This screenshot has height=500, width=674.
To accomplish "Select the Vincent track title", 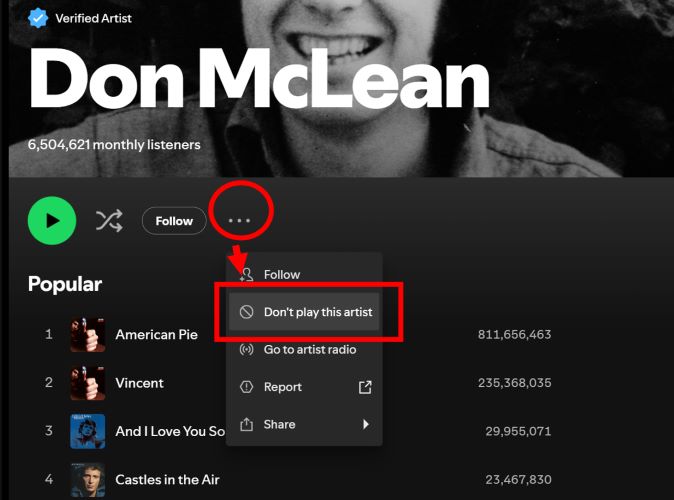I will [140, 383].
